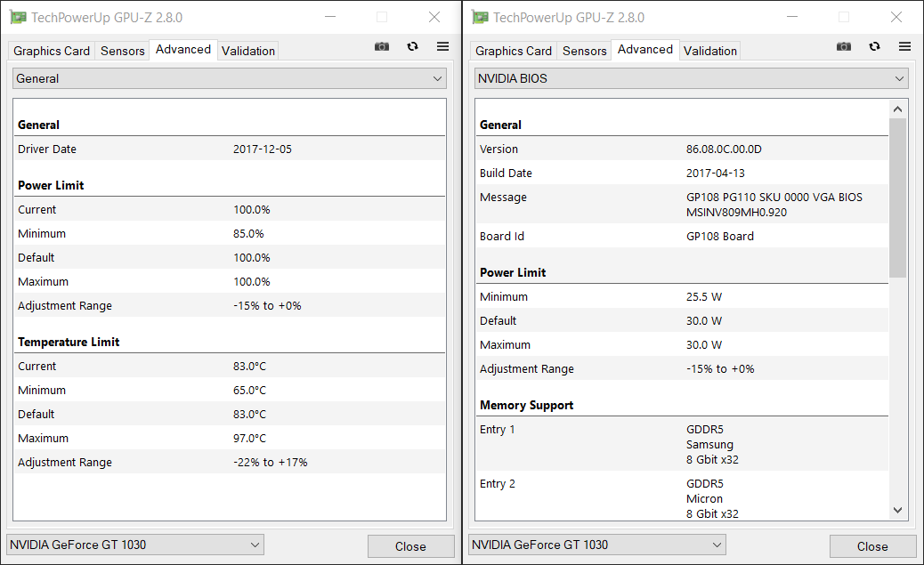Take screenshot using right window camera icon
Image resolution: width=924 pixels, height=565 pixels.
(x=844, y=46)
